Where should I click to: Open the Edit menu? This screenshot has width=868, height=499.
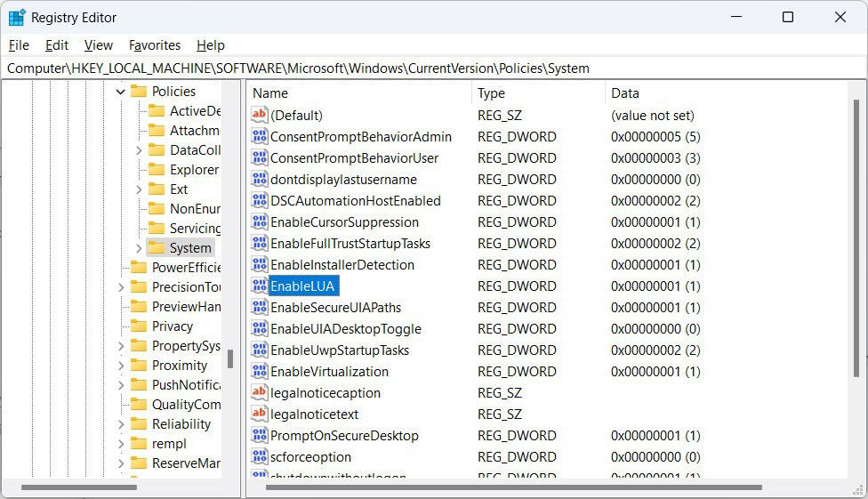pyautogui.click(x=56, y=44)
